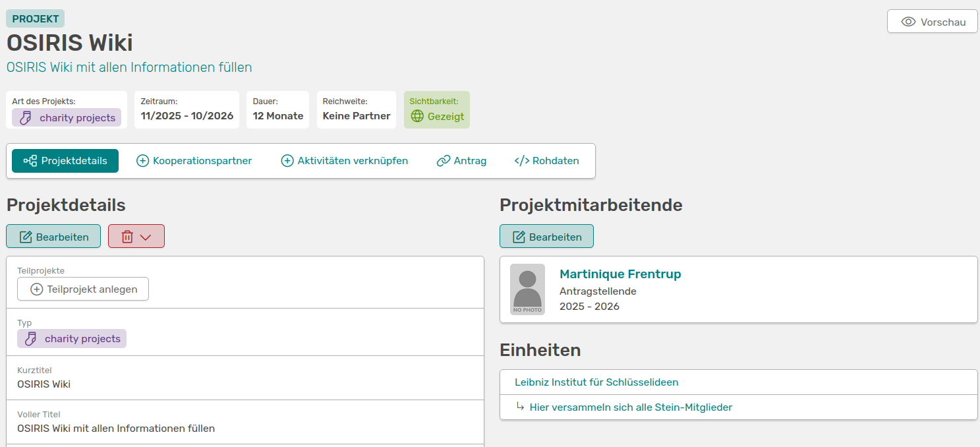
Task: Click the Projektmitarbeitende heading
Action: [591, 205]
